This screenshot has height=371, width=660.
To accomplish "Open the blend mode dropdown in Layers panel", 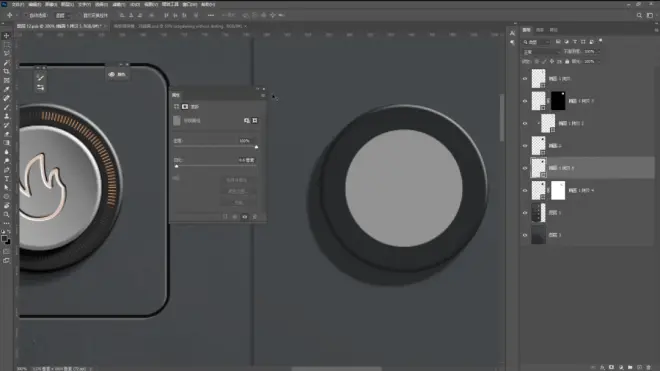I will pyautogui.click(x=541, y=52).
